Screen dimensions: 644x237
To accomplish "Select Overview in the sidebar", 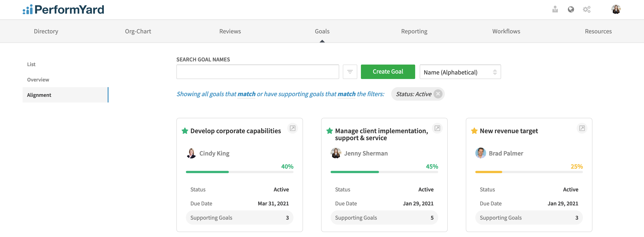I will click(x=38, y=80).
